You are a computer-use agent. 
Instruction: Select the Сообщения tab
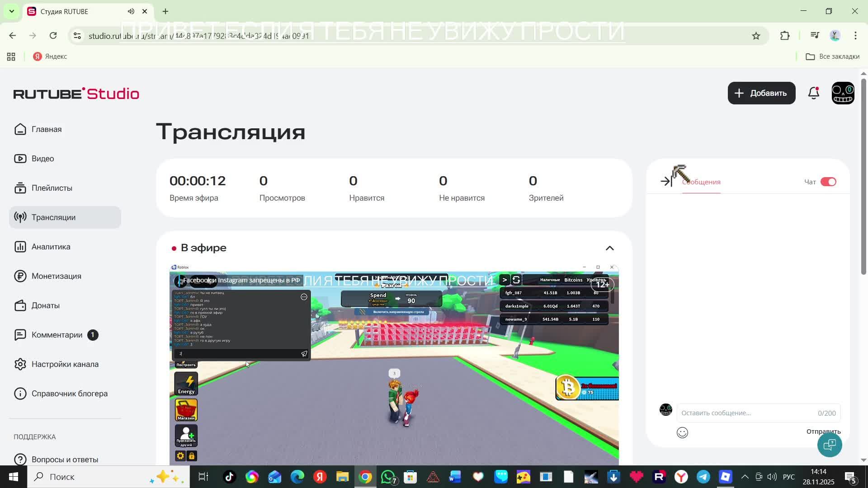point(701,182)
